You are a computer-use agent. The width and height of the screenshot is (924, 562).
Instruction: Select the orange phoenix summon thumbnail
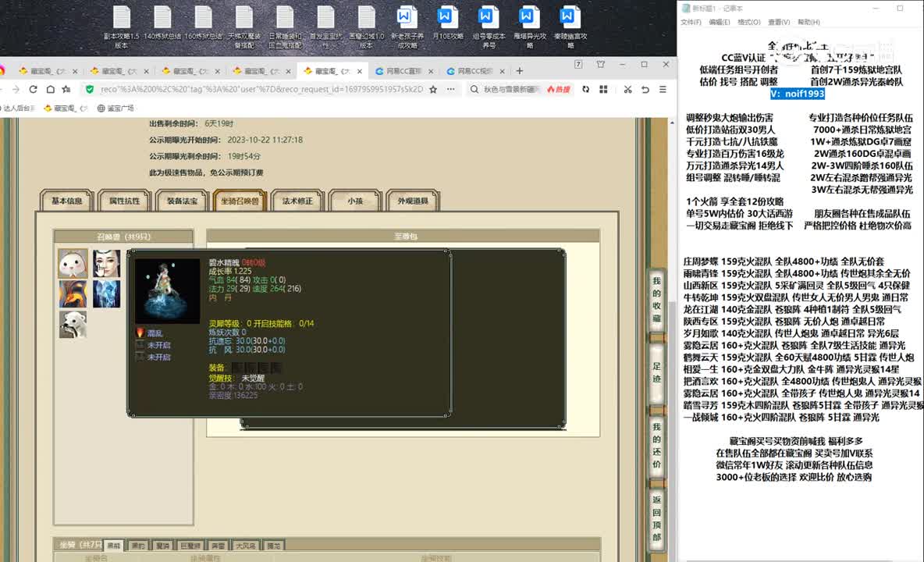pyautogui.click(x=73, y=294)
